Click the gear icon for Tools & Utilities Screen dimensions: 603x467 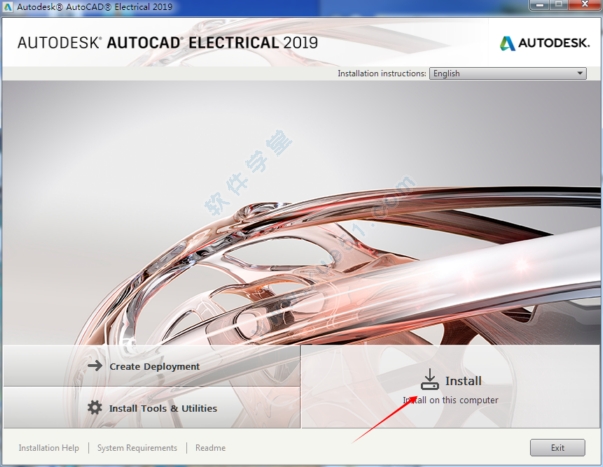pos(95,408)
